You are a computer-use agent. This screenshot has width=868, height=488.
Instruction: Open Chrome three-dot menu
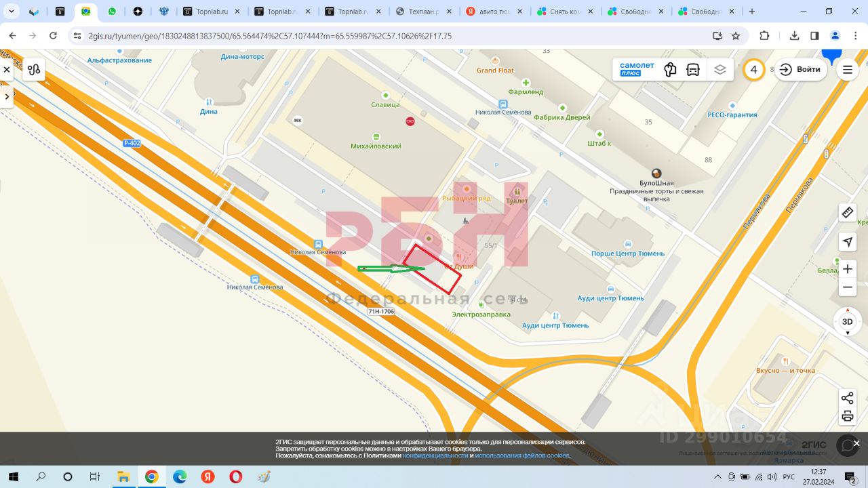click(x=854, y=36)
